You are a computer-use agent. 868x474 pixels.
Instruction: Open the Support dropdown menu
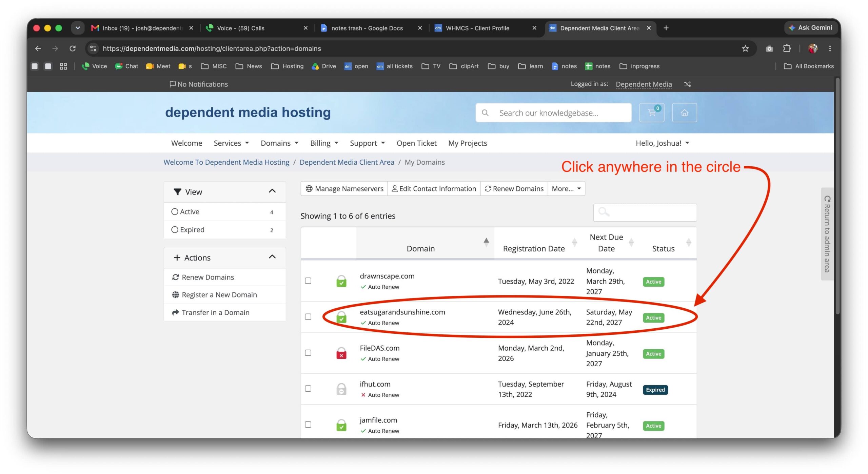[367, 143]
